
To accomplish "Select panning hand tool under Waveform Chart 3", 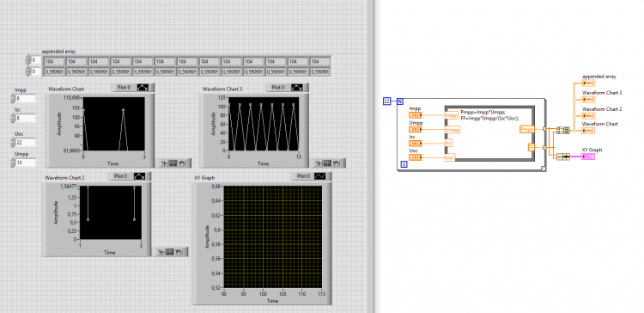I will pyautogui.click(x=336, y=163).
